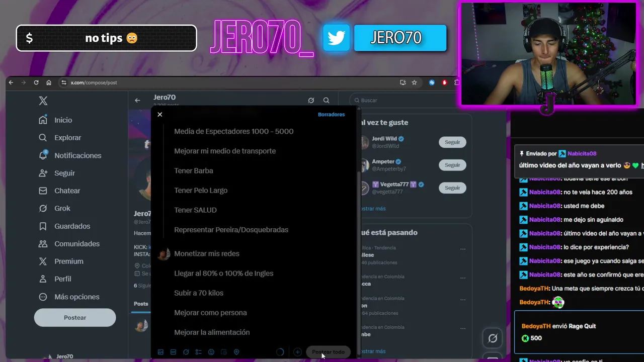Open Comunidades in the sidebar
Screen dimensions: 644x362
pos(69,244)
